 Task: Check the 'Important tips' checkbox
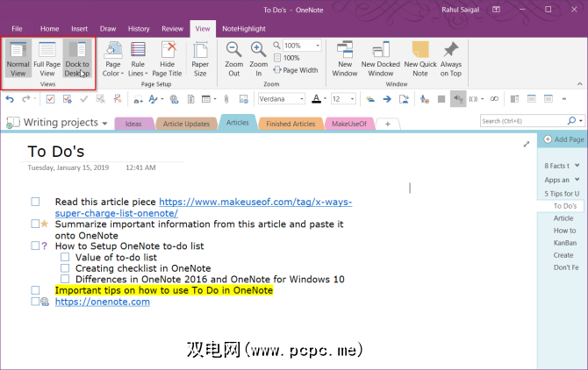(35, 290)
